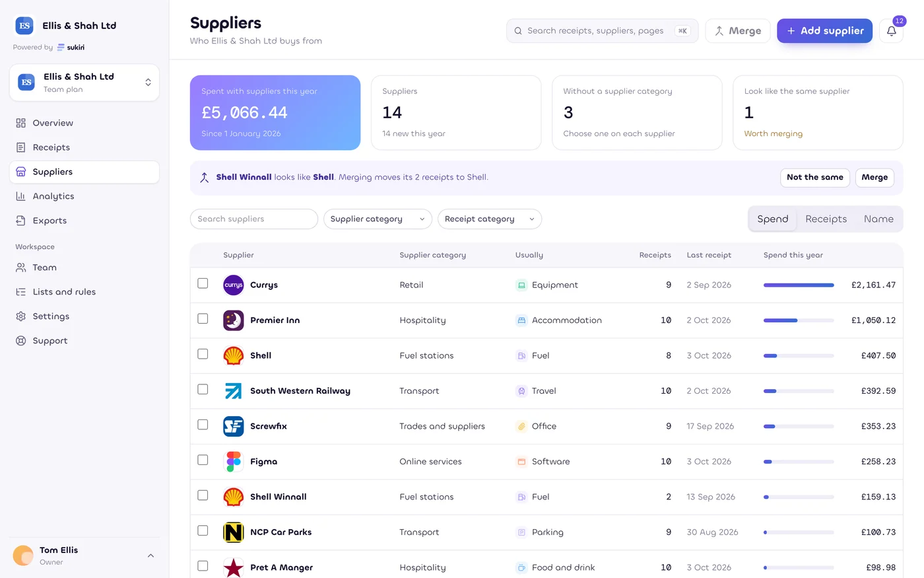Open notifications bell icon
Viewport: 924px width, 578px height.
[x=891, y=31]
